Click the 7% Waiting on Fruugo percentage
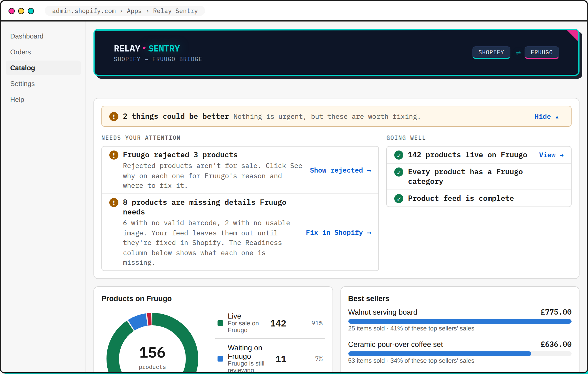Viewport: 588px width, 374px height. tap(319, 359)
